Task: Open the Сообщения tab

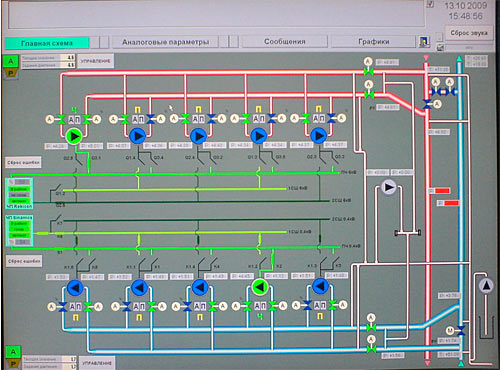Action: [x=285, y=42]
